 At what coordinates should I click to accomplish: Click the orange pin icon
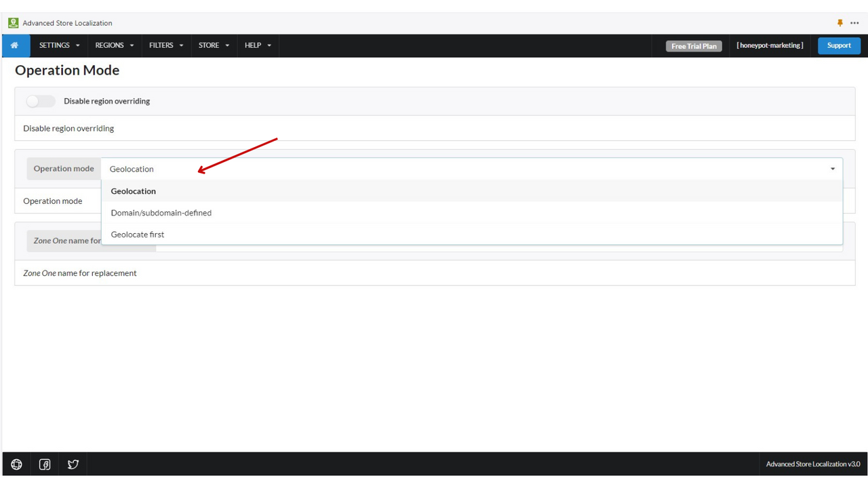(x=840, y=23)
